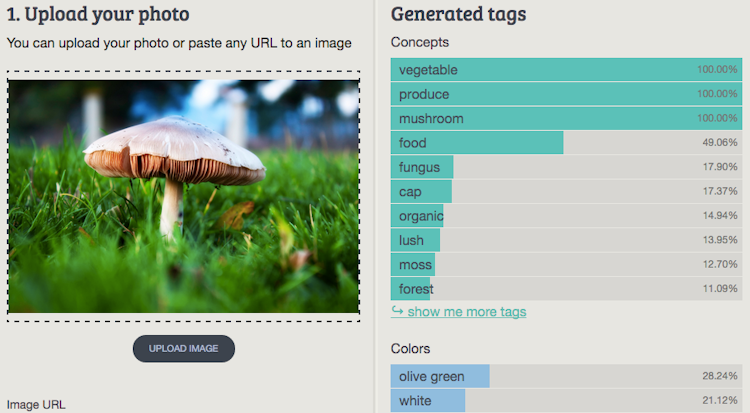Click the forest concept tag
The height and width of the screenshot is (413, 750).
[566, 289]
